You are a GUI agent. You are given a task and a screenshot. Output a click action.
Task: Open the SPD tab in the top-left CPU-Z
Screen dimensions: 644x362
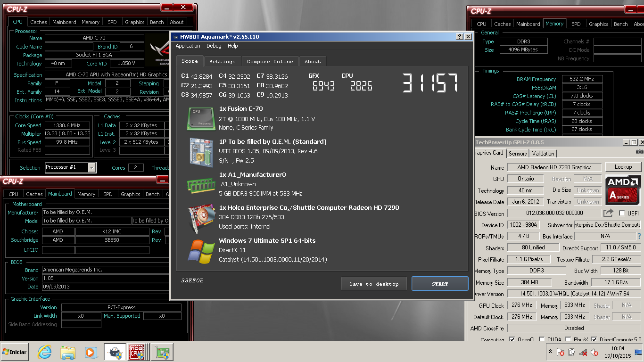112,22
